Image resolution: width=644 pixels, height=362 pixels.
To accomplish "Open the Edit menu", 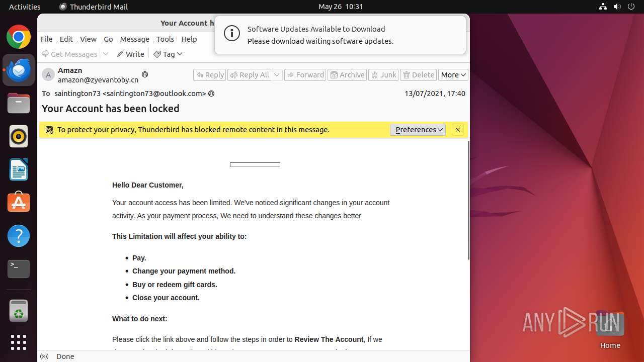I will [66, 39].
